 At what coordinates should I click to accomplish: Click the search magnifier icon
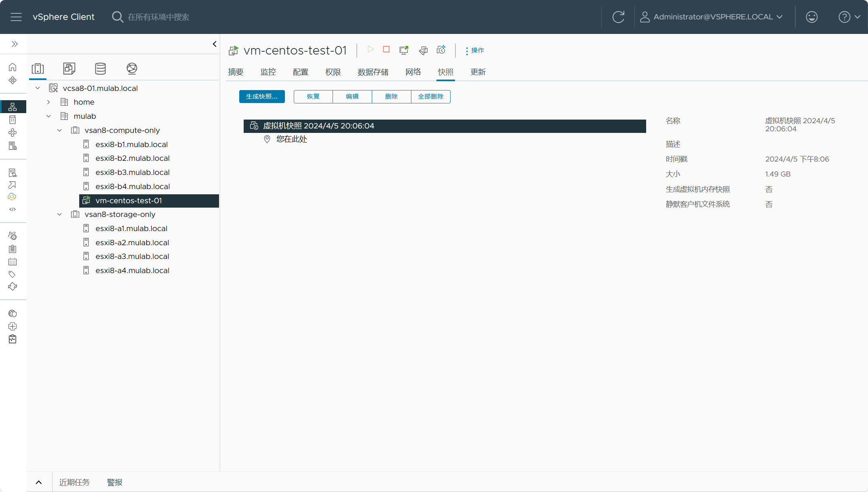click(117, 17)
